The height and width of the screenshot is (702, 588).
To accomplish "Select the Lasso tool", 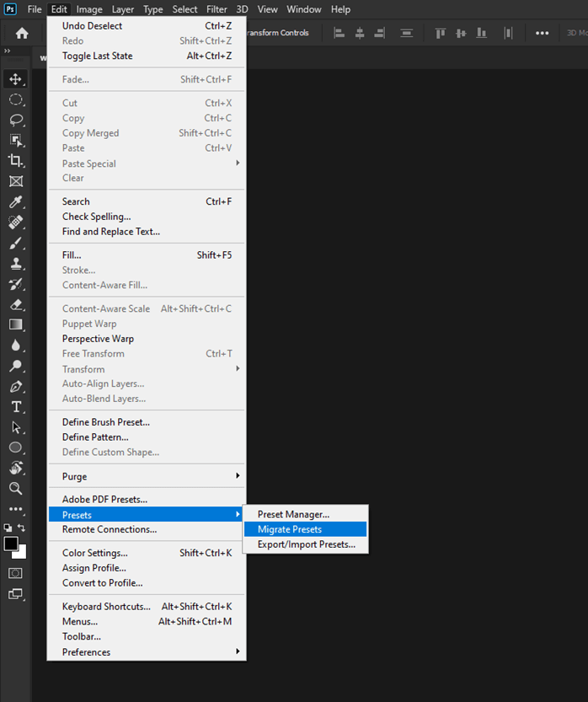I will click(x=16, y=120).
